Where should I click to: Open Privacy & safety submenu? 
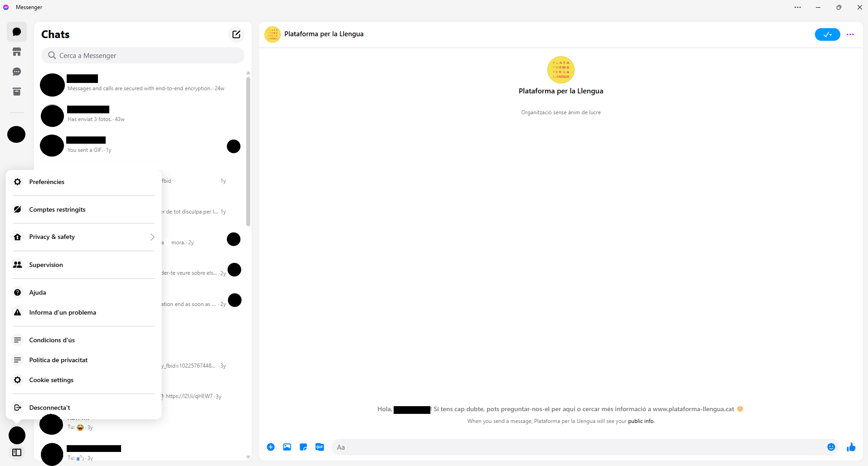point(83,237)
